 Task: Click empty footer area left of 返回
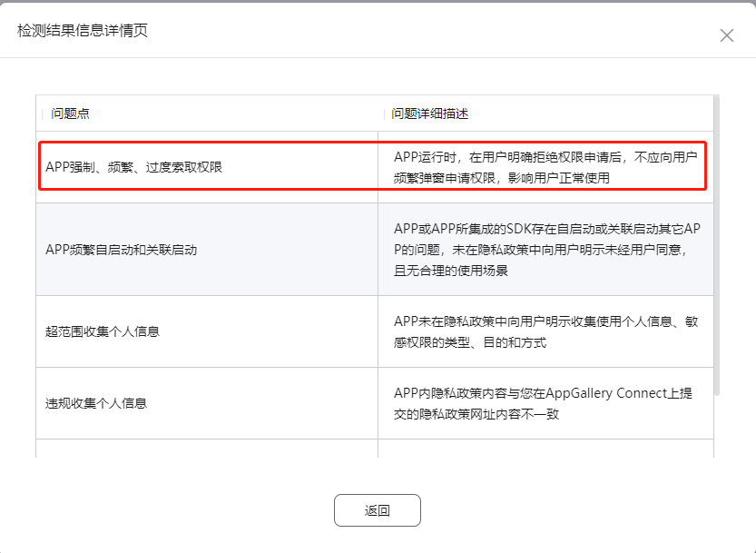[182, 510]
